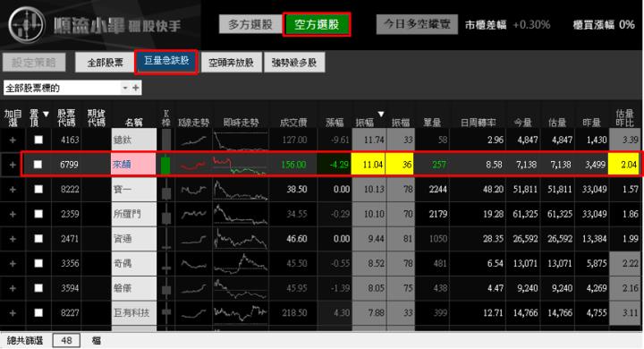
Task: Add stock 3594 to watchlist with plus
Action: 13,288
